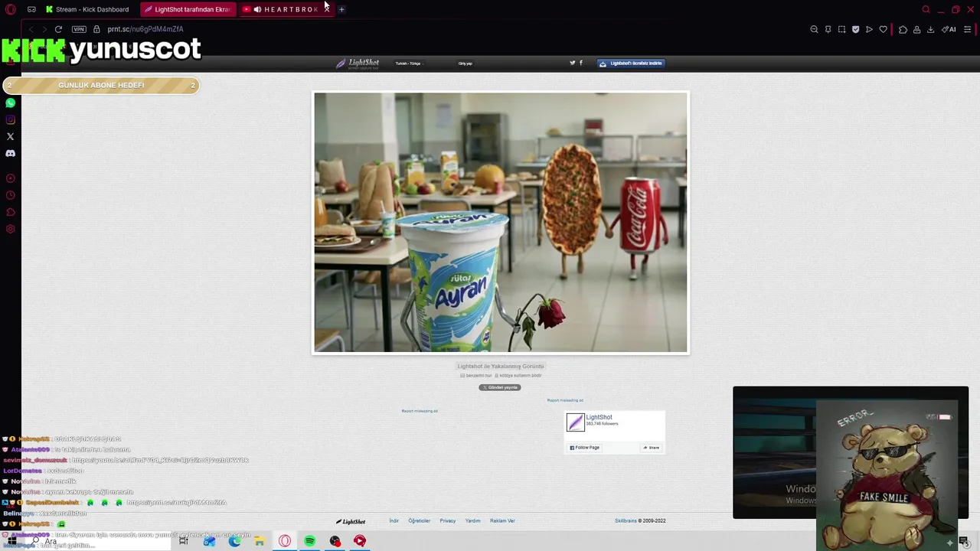This screenshot has width=980, height=551.
Task: Open the Turkish - Türkçe language dropdown
Action: (408, 64)
